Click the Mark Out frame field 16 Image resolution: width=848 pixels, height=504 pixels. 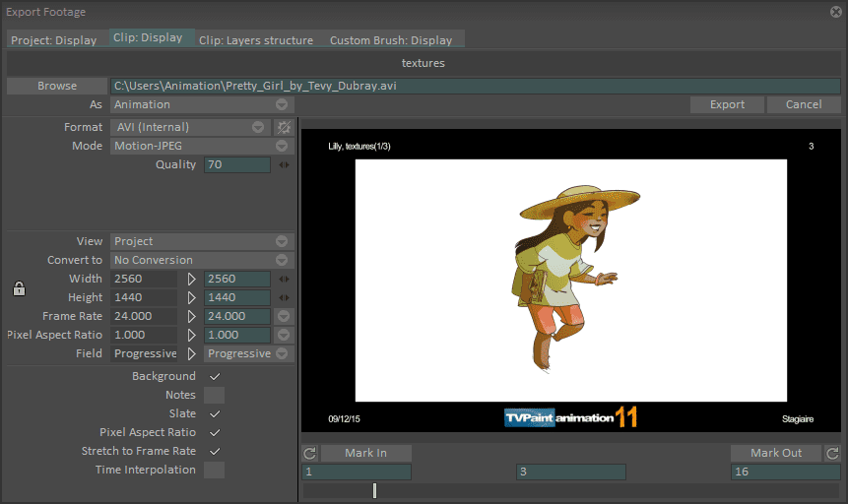(786, 472)
